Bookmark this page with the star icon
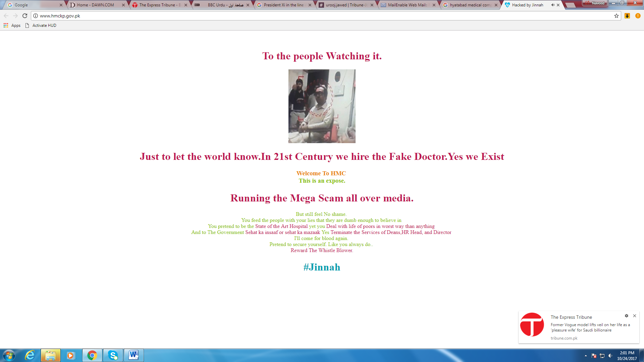The image size is (644, 362). coord(616,16)
